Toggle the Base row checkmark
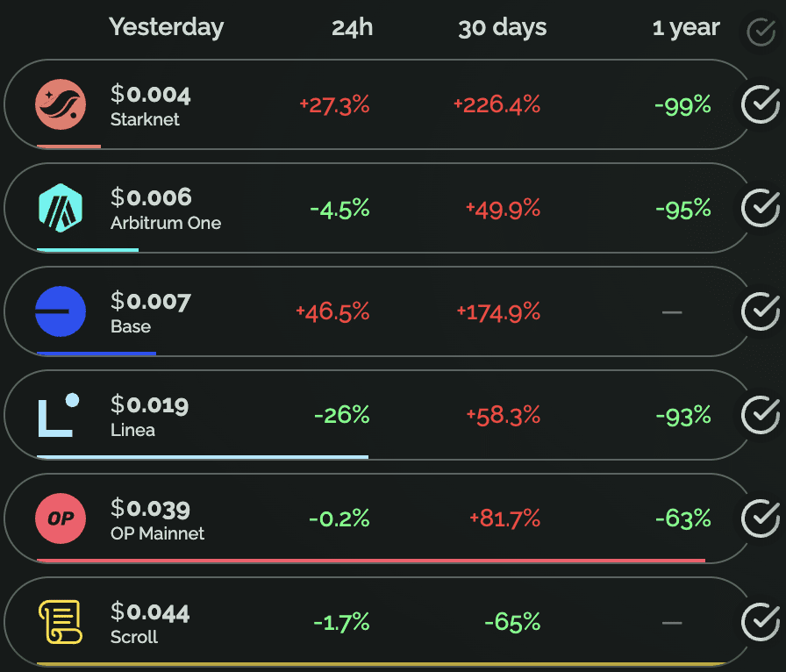786x672 pixels. tap(760, 311)
